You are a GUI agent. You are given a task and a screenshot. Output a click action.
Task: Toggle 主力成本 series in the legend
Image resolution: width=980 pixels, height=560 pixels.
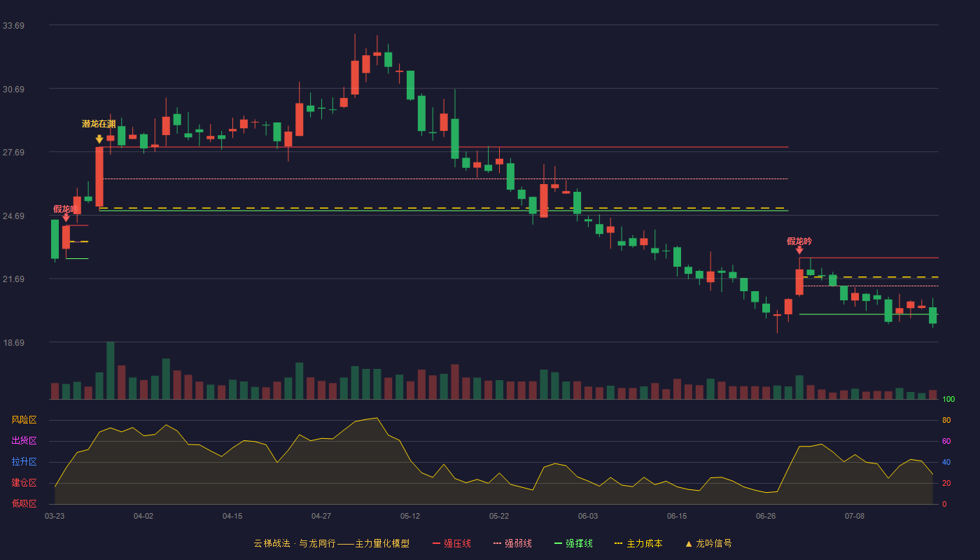638,543
